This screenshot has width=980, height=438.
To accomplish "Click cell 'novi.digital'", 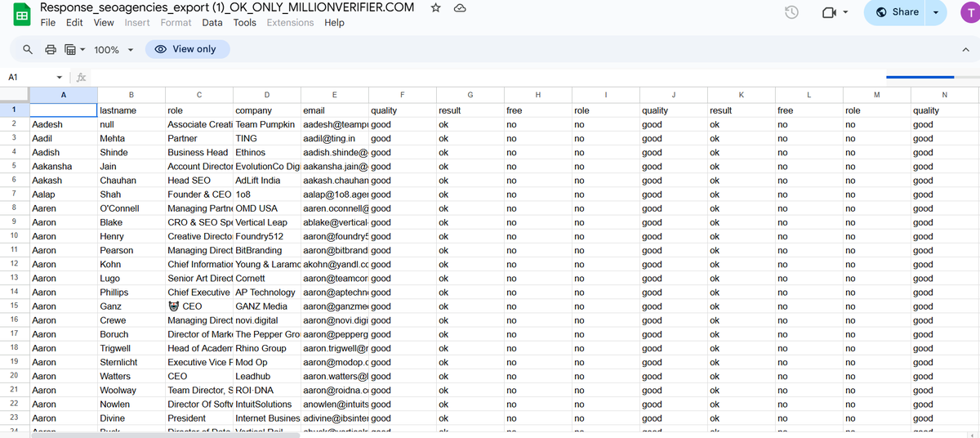I will pos(266,320).
